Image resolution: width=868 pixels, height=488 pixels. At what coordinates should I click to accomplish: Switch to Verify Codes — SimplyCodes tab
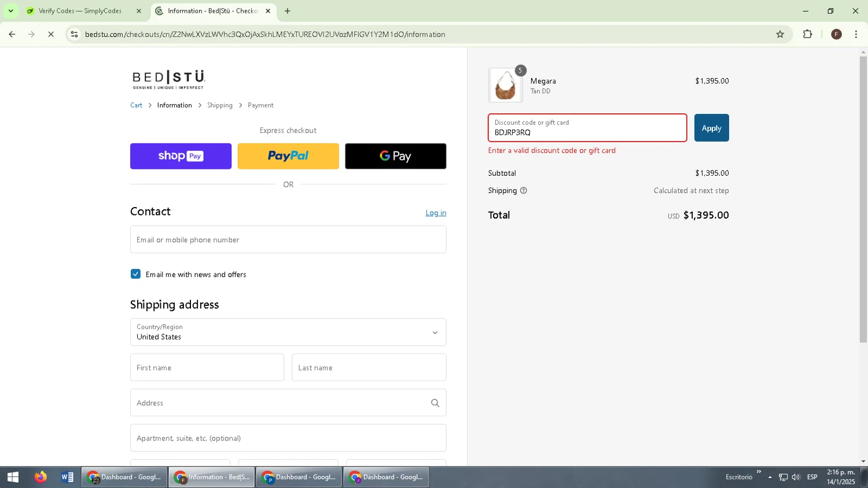click(x=80, y=11)
